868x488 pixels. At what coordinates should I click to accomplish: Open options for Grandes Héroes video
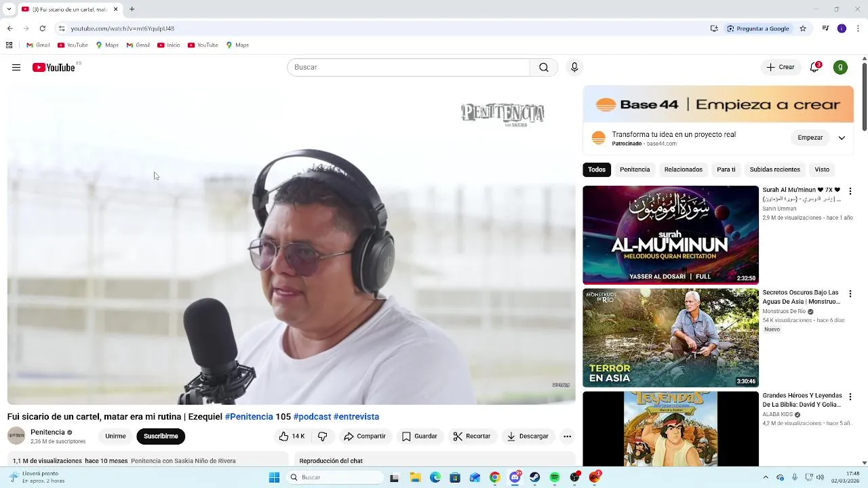click(x=850, y=396)
